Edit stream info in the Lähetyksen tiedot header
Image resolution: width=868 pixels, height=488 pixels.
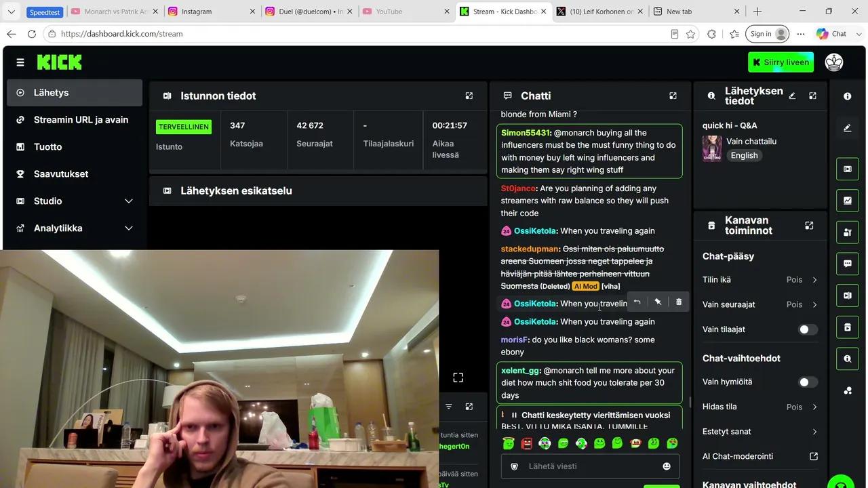coord(792,96)
